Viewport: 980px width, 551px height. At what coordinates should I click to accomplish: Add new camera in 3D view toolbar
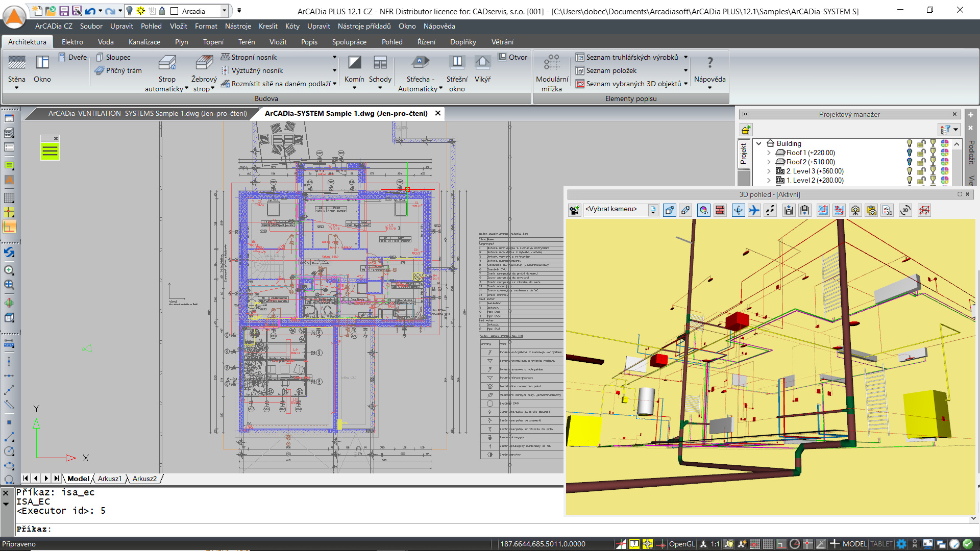[575, 210]
